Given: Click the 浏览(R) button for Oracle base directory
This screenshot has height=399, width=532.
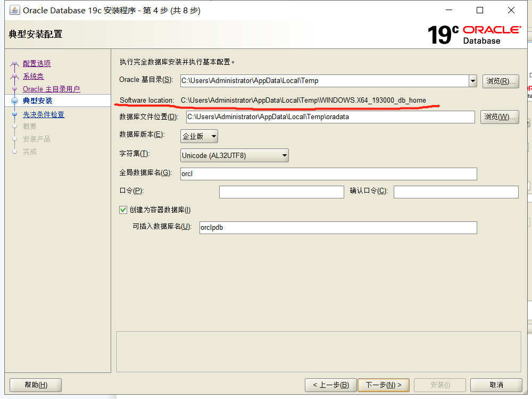Looking at the screenshot, I should (500, 81).
